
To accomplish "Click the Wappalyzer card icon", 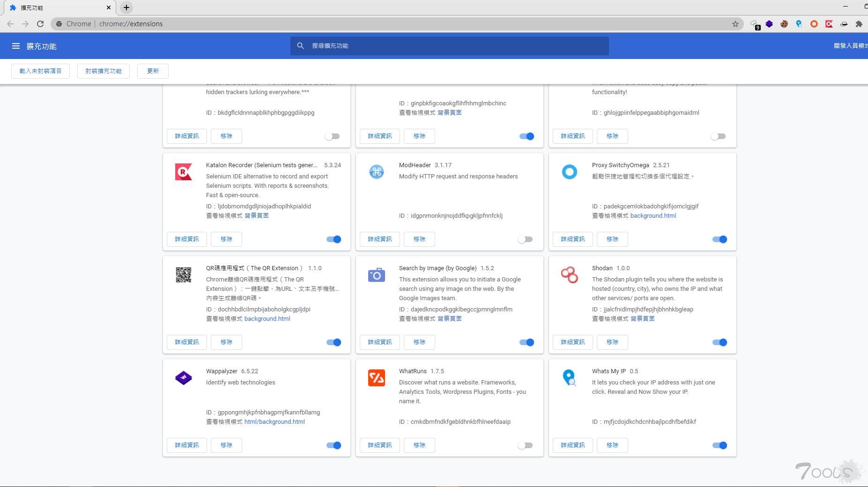I will [184, 378].
